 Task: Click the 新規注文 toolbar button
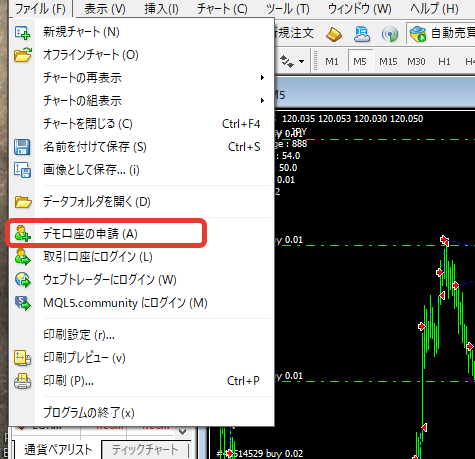[x=295, y=33]
